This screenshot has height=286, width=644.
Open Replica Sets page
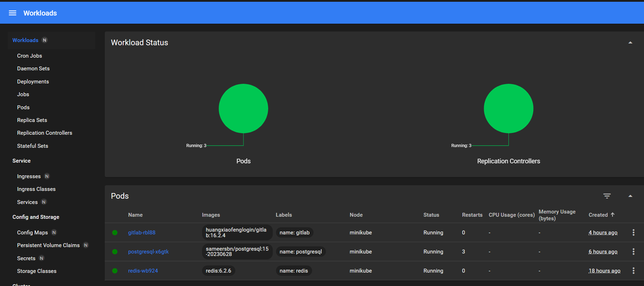pos(32,120)
